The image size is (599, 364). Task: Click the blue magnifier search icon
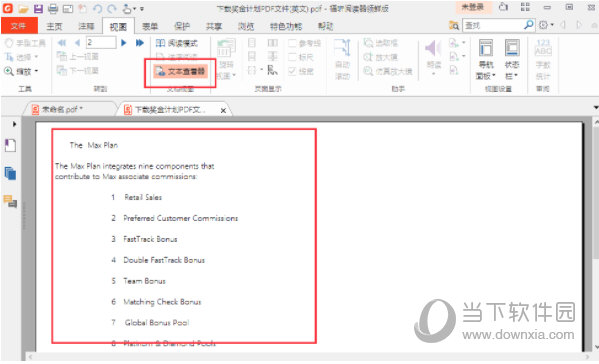click(529, 25)
